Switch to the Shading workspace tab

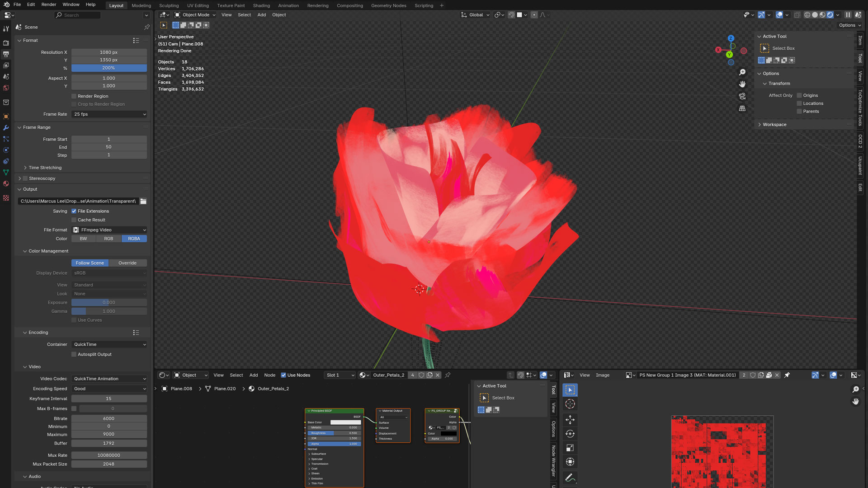pyautogui.click(x=261, y=5)
